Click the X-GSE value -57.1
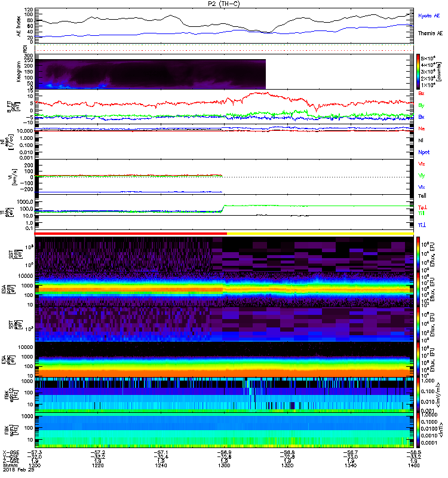The width and height of the screenshot is (448, 478). click(161, 452)
